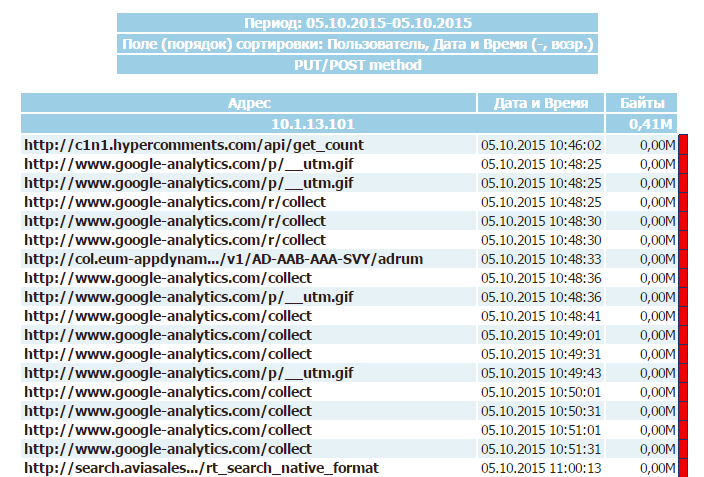The image size is (704, 477).
Task: Click the google-analytics.com/collect URL logged at 10:48:41
Action: tap(168, 316)
